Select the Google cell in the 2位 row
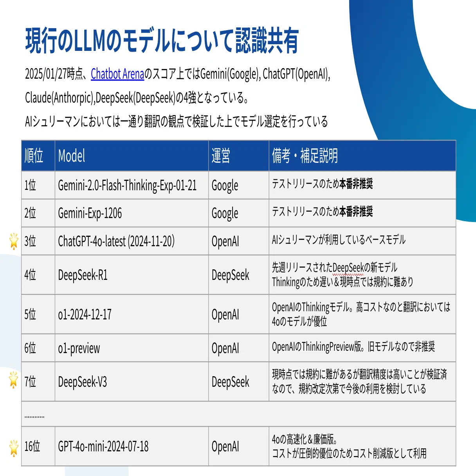Image resolution: width=476 pixels, height=476 pixels. click(239, 213)
